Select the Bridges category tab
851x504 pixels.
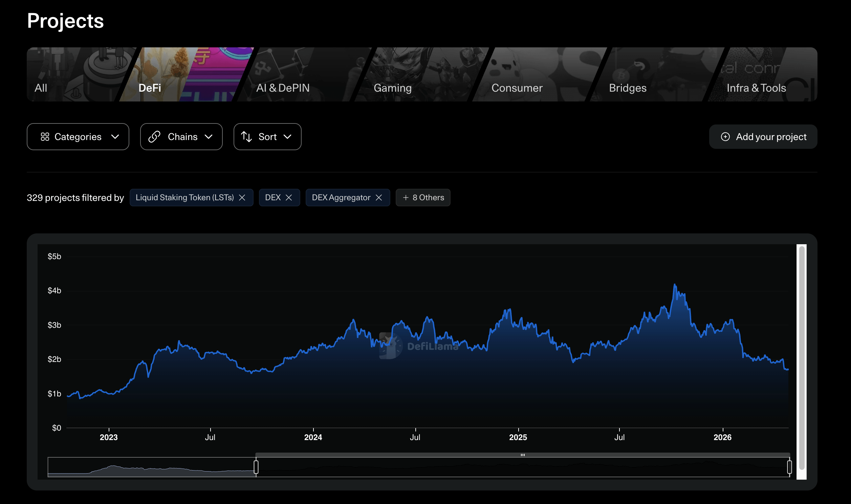pyautogui.click(x=627, y=88)
